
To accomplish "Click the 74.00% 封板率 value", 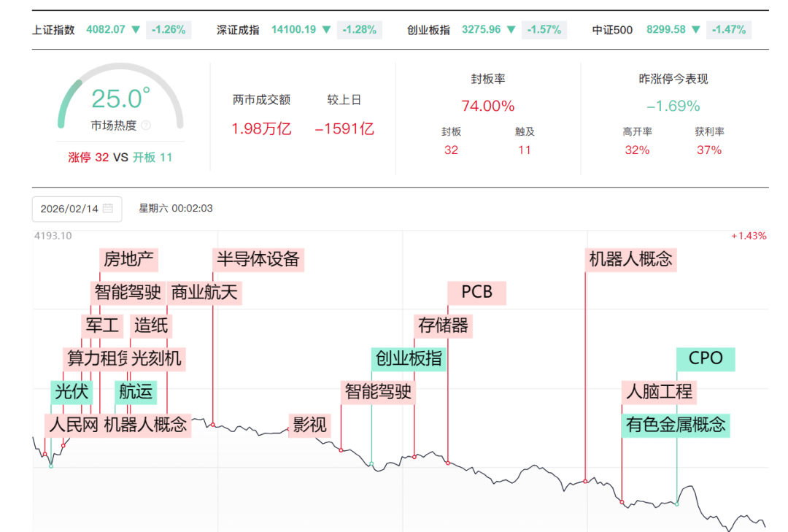I will point(487,106).
